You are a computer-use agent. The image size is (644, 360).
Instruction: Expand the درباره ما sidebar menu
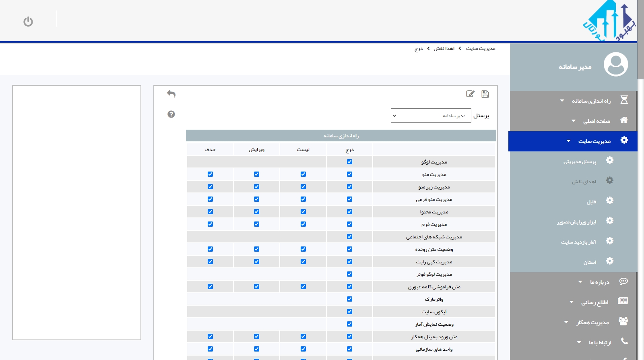599,282
